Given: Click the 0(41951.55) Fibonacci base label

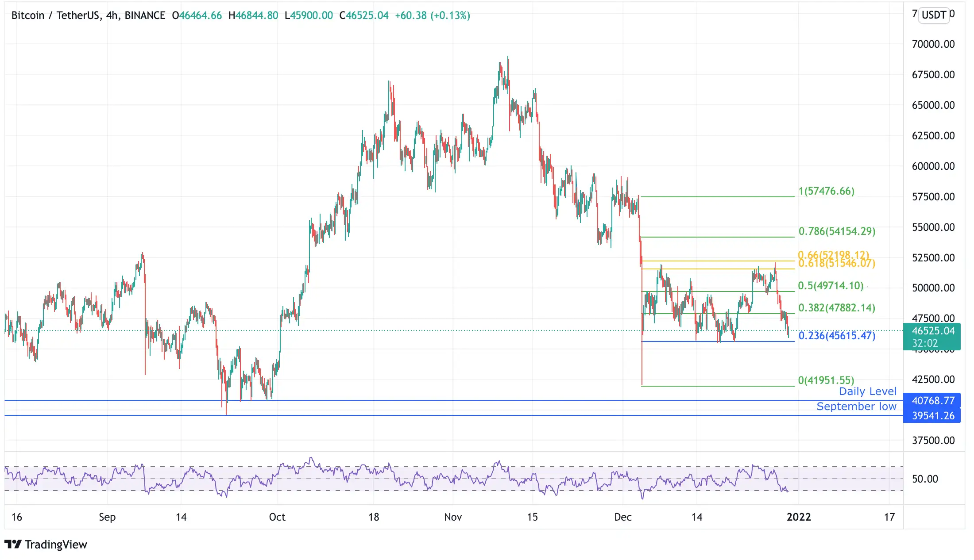Looking at the screenshot, I should [826, 380].
